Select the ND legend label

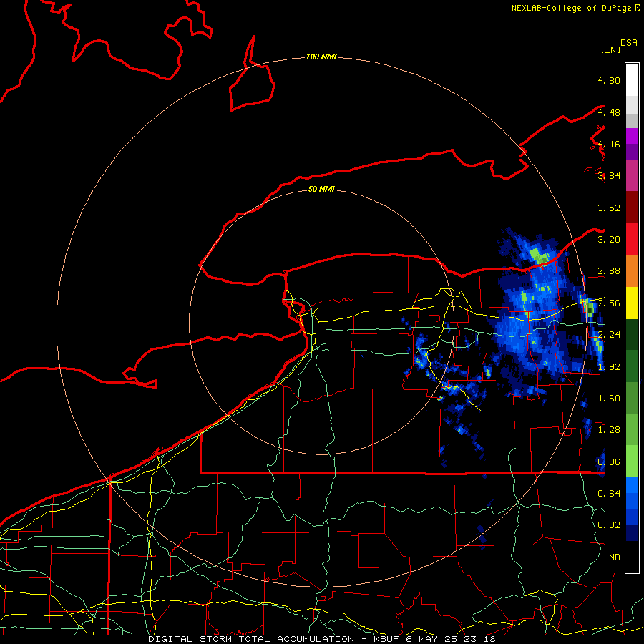click(x=615, y=557)
